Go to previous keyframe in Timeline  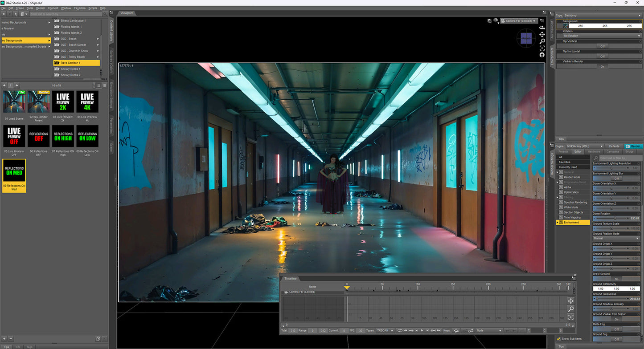411,330
